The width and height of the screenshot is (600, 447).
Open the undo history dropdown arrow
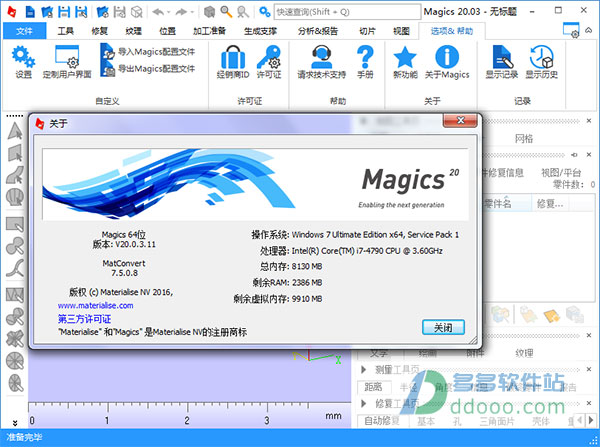point(168,12)
